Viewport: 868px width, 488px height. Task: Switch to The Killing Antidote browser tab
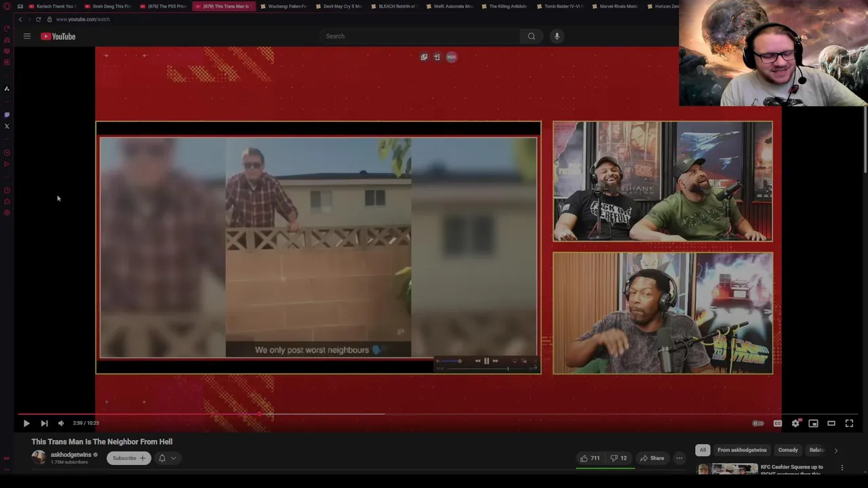[x=505, y=6]
